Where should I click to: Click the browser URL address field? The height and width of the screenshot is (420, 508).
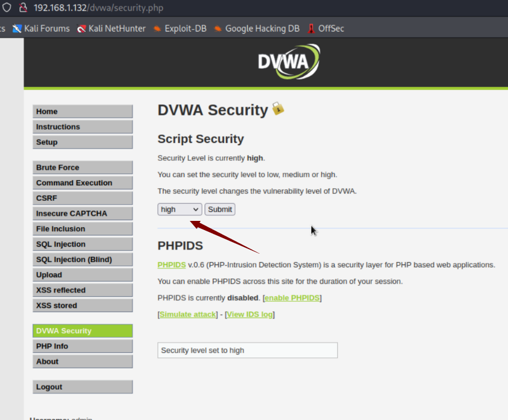point(99,8)
